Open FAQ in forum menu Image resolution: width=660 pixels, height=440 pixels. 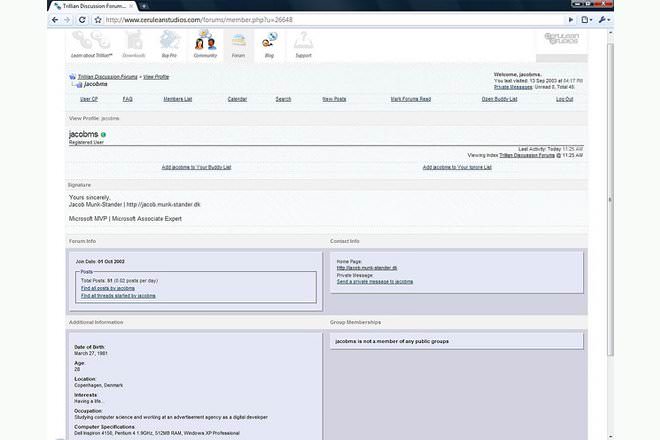coord(128,99)
